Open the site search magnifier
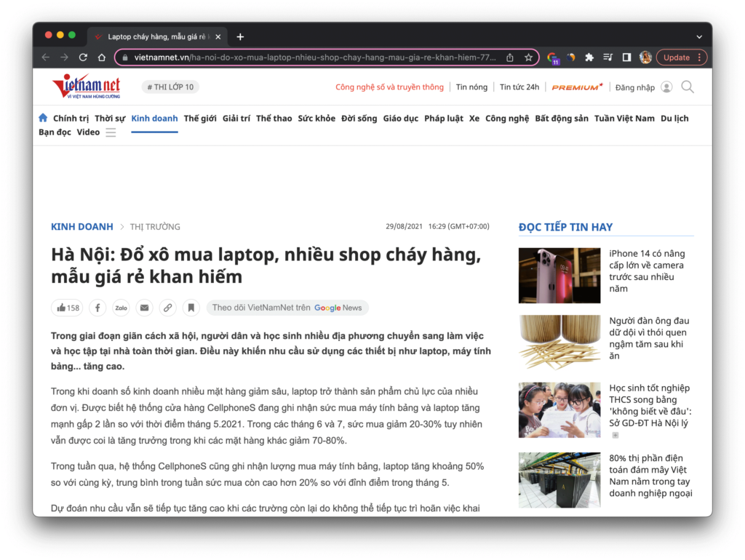 click(x=688, y=87)
